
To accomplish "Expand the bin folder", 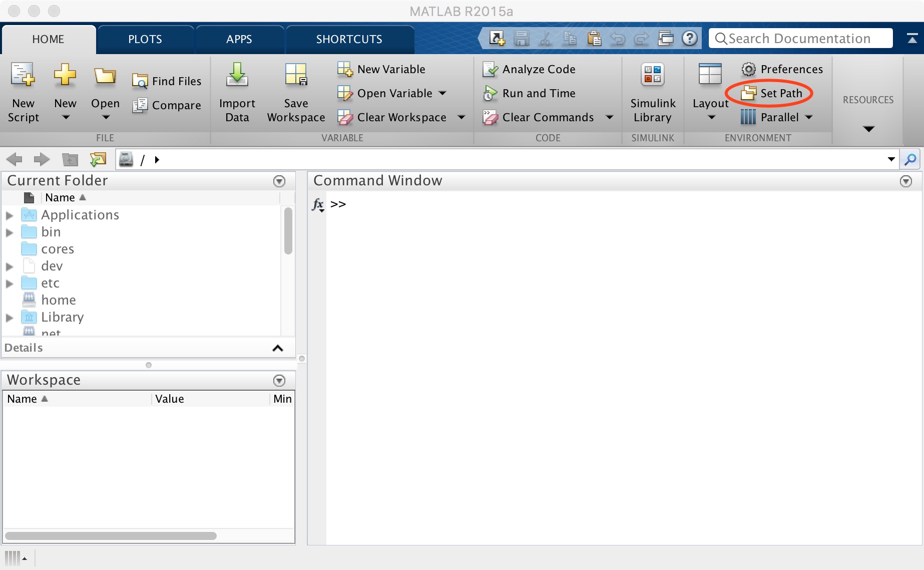I will 10,232.
